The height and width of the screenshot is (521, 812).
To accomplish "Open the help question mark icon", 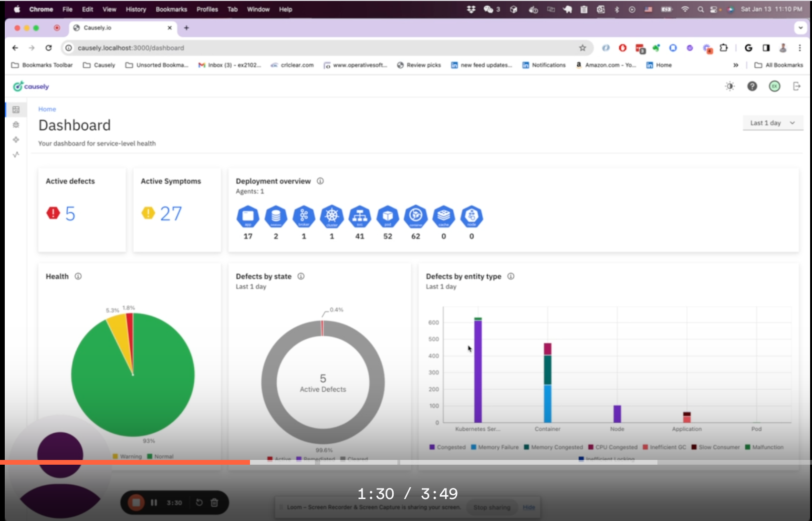I will point(752,86).
